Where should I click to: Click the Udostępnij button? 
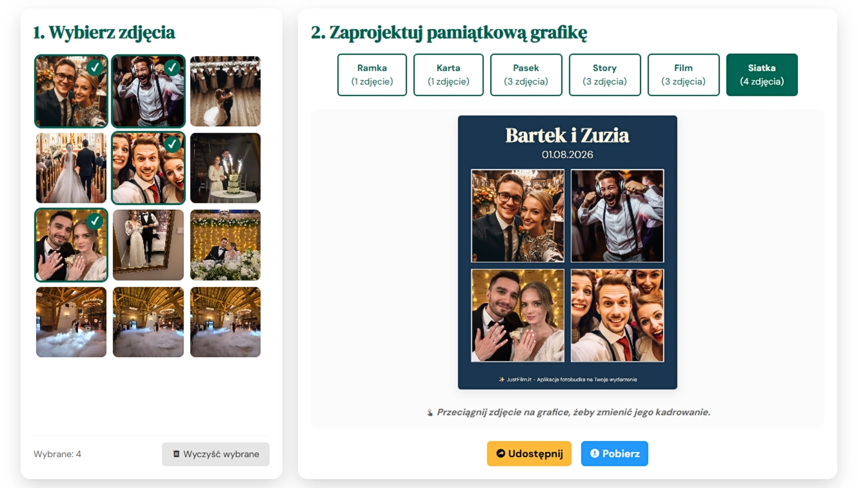[528, 453]
